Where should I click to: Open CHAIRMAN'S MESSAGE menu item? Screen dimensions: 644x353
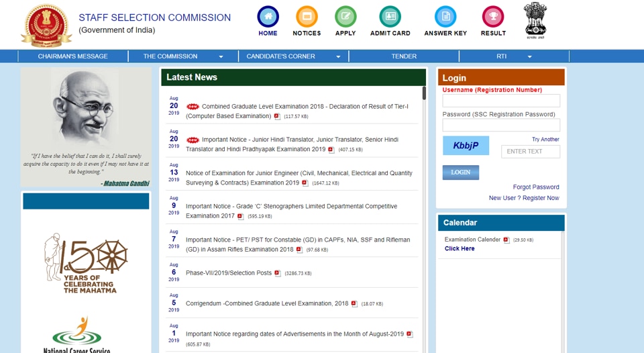(x=72, y=56)
